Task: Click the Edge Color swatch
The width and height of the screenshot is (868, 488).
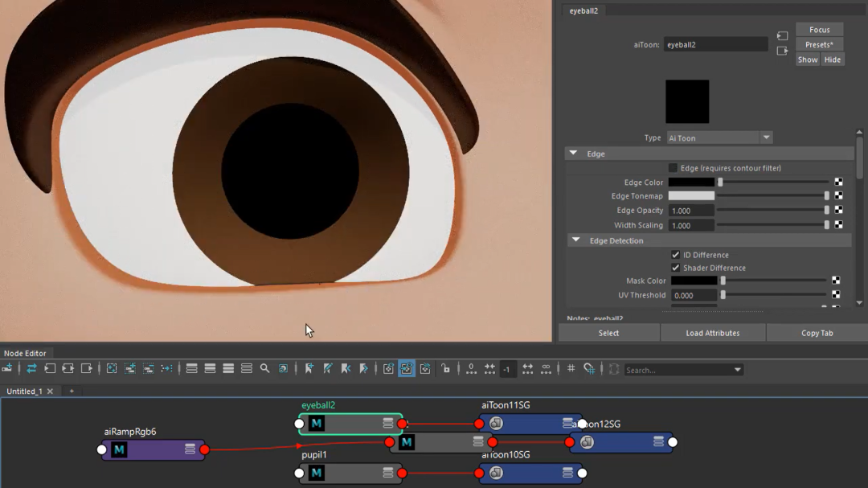Action: click(x=691, y=182)
